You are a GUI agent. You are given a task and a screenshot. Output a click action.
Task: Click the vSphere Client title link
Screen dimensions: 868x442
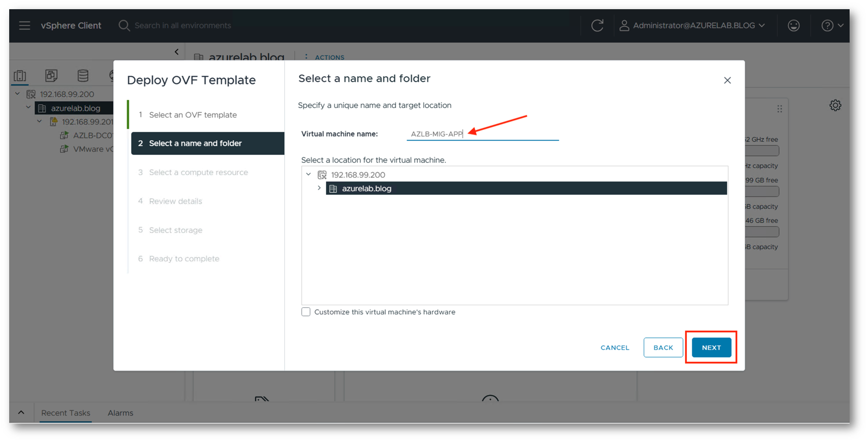click(x=71, y=25)
